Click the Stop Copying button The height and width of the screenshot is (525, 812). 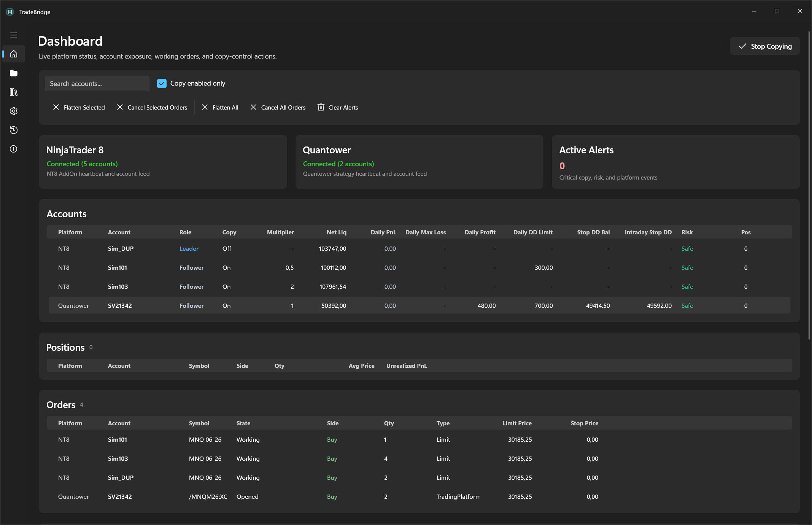click(765, 46)
